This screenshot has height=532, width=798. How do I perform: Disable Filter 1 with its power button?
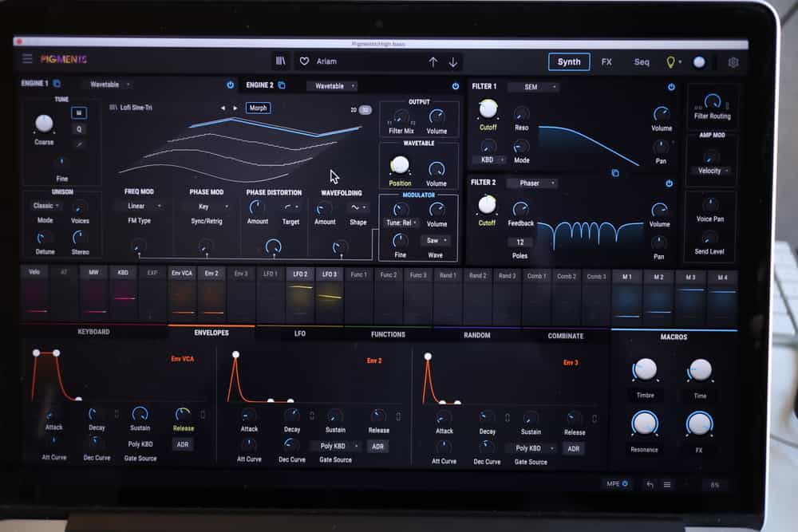671,87
